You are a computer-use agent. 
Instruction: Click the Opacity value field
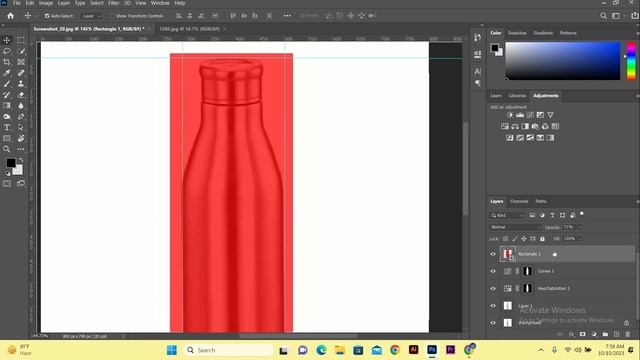(569, 227)
